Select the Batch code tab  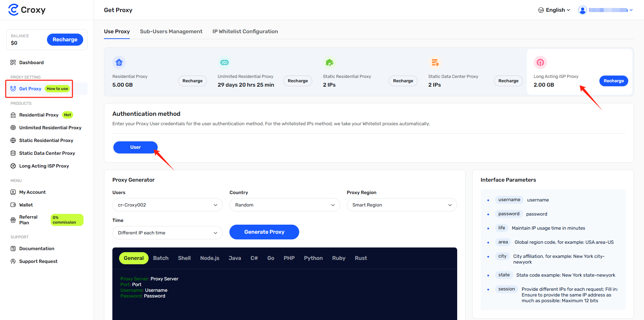pos(161,258)
